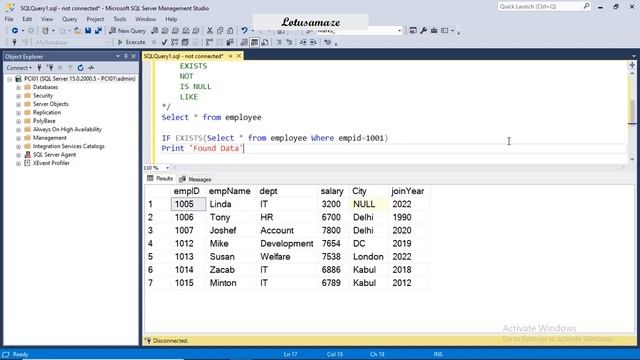Open Object Explorer window position dropdown
The image size is (640, 360).
pyautogui.click(x=118, y=56)
